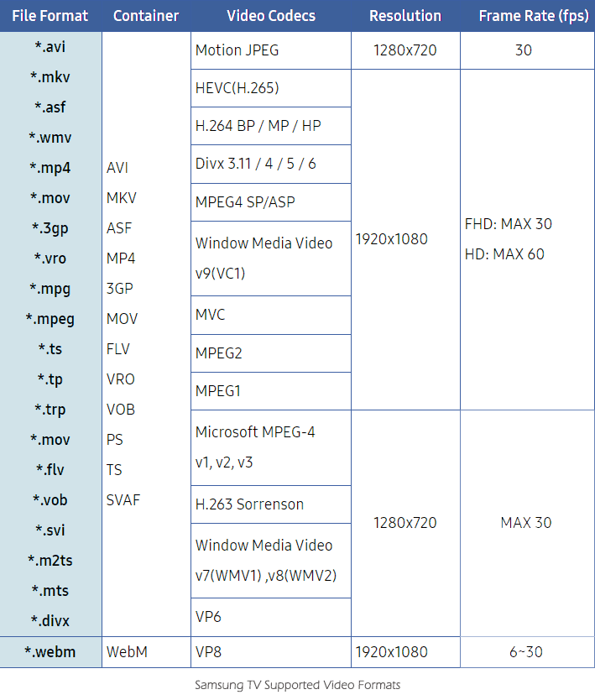Select the '*.m2ts' file format entry
Viewport: 595px width, 700px height.
coord(50,561)
